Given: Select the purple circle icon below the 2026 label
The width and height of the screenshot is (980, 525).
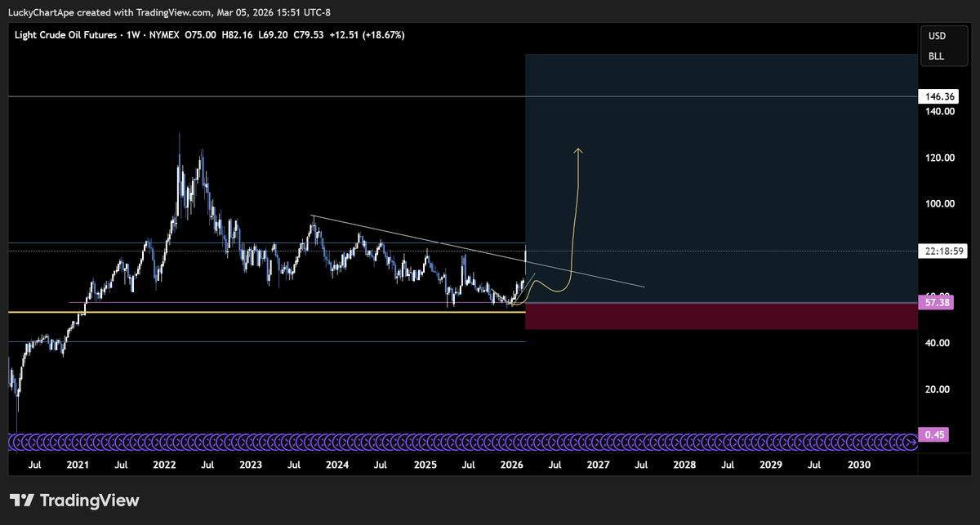Looking at the screenshot, I should tap(512, 440).
